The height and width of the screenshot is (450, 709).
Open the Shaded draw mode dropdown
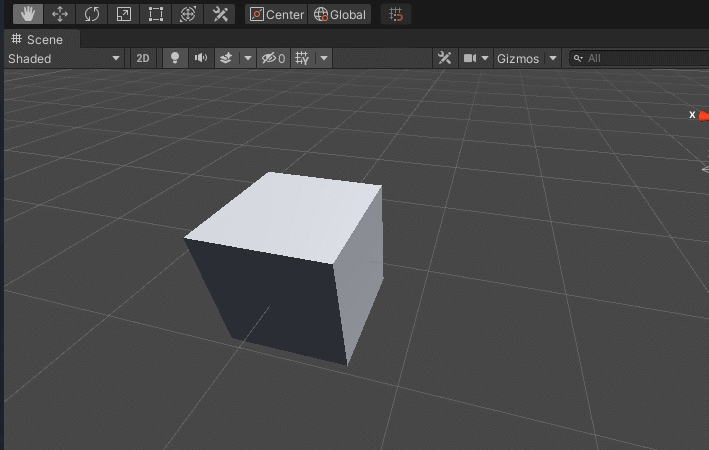point(64,58)
